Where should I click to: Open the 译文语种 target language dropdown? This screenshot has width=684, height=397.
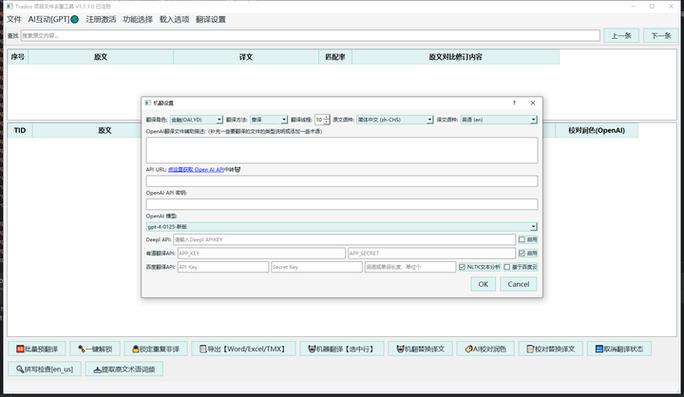(x=499, y=120)
